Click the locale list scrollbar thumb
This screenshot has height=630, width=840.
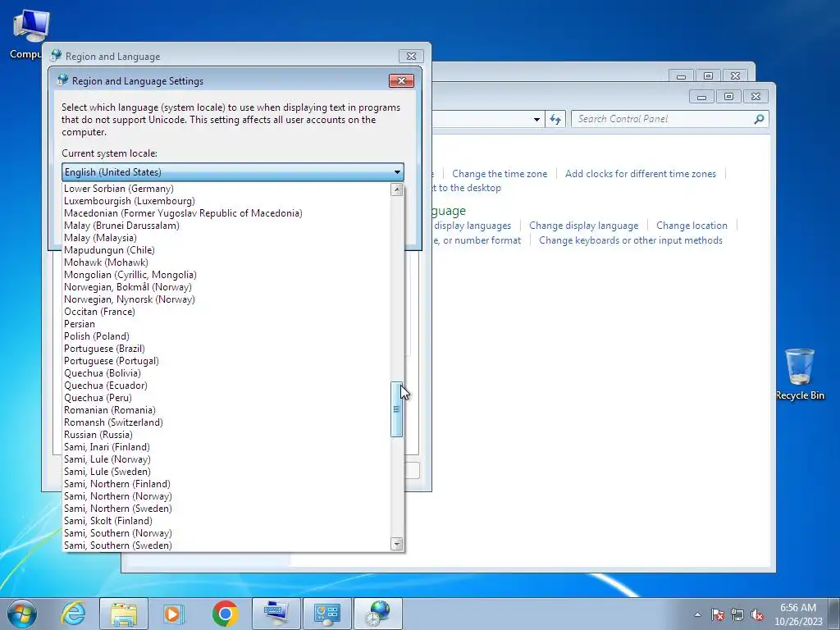[396, 409]
